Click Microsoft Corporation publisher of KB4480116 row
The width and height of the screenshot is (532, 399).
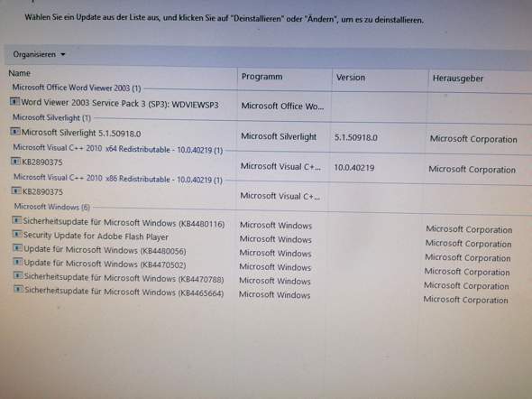tap(469, 229)
